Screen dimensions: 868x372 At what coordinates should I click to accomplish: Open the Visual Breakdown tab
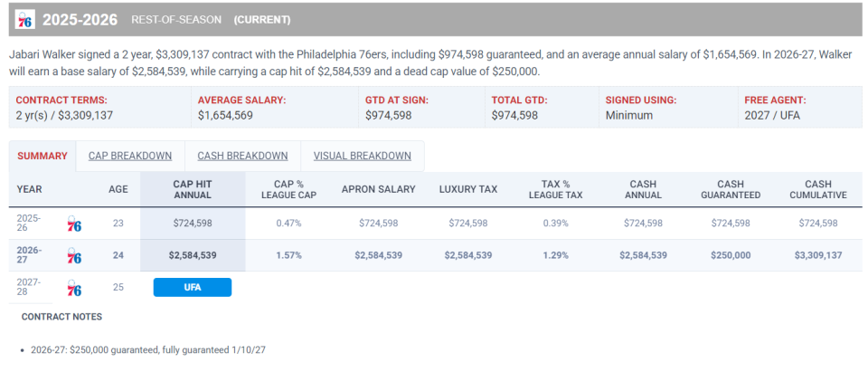pos(362,156)
